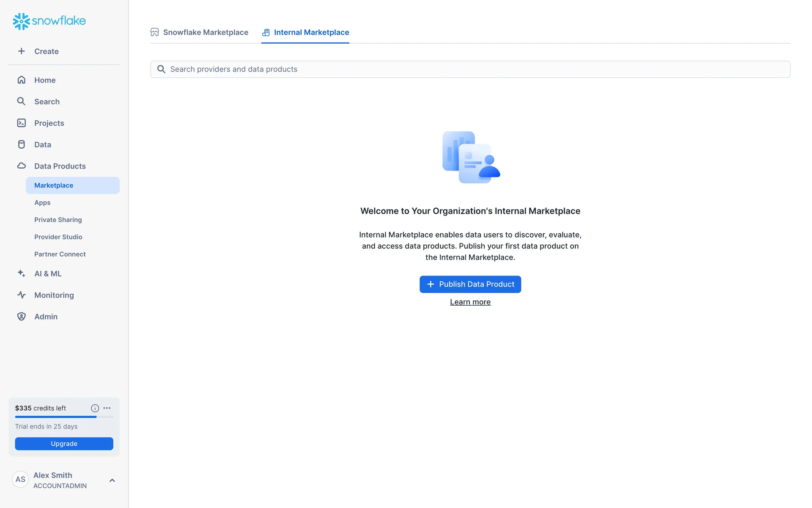Open the credits more options menu
The height and width of the screenshot is (508, 812).
pyautogui.click(x=107, y=408)
